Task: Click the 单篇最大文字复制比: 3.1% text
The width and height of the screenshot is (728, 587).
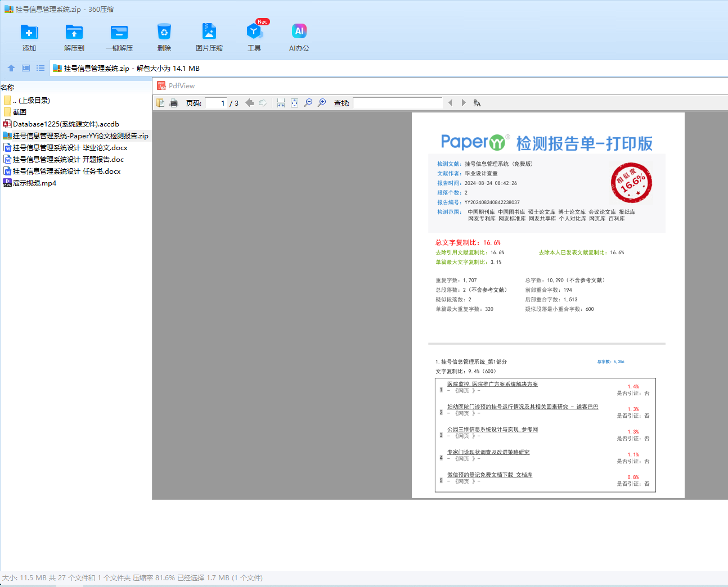Action: click(469, 262)
